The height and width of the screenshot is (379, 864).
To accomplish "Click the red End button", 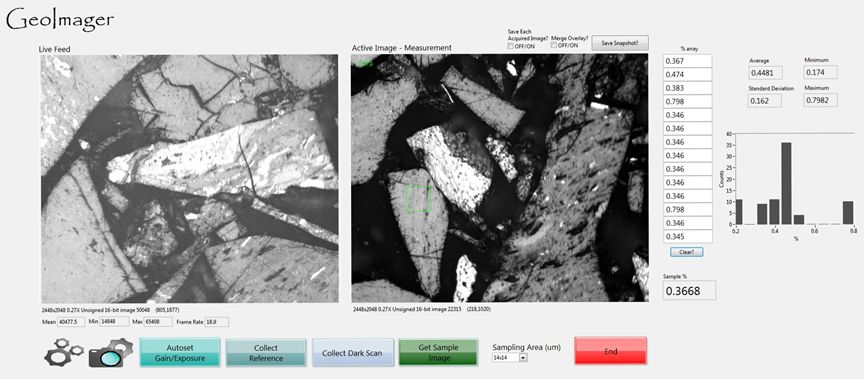I will 611,351.
